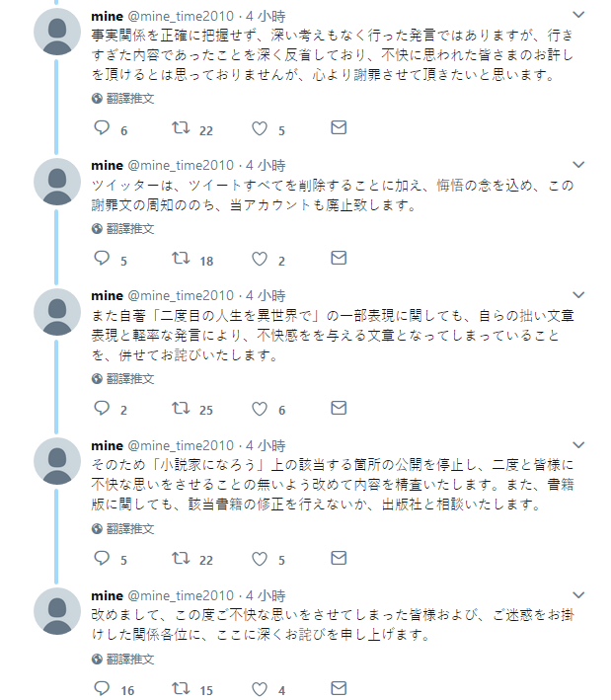Retweet the first tweet with 22 retweets
Viewport: 611px width, 700px height.
(x=181, y=128)
